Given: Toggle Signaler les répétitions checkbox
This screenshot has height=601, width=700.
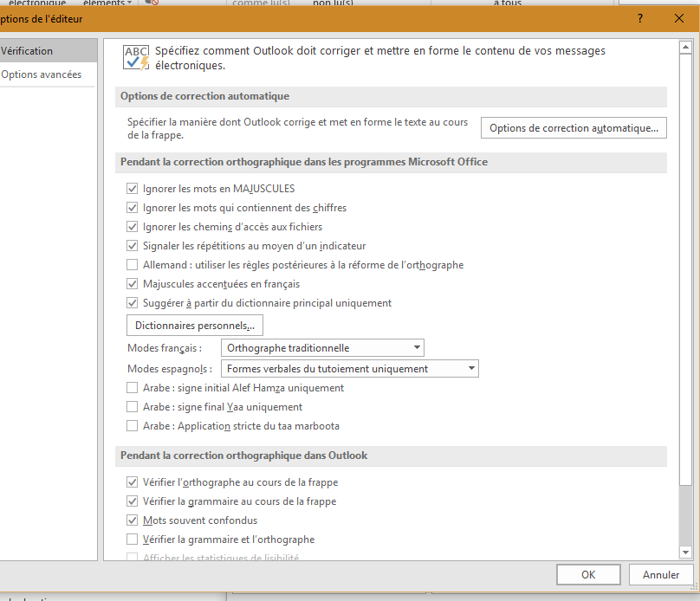Looking at the screenshot, I should [132, 246].
